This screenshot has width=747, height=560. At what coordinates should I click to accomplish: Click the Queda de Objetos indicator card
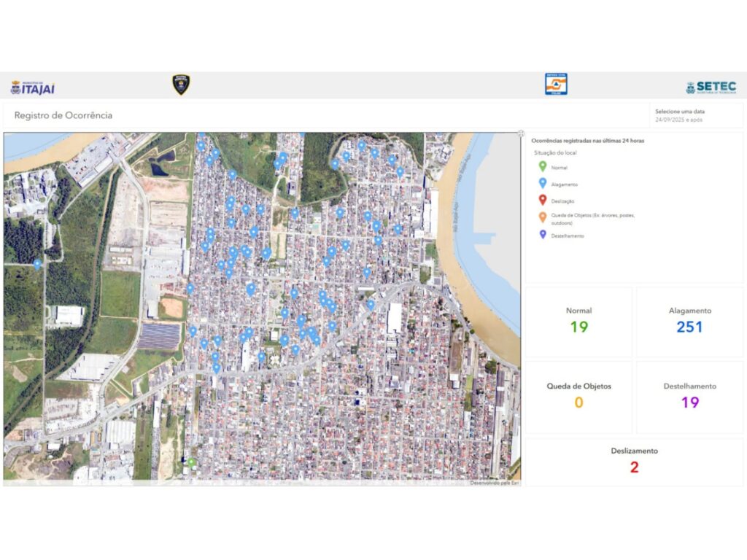578,397
